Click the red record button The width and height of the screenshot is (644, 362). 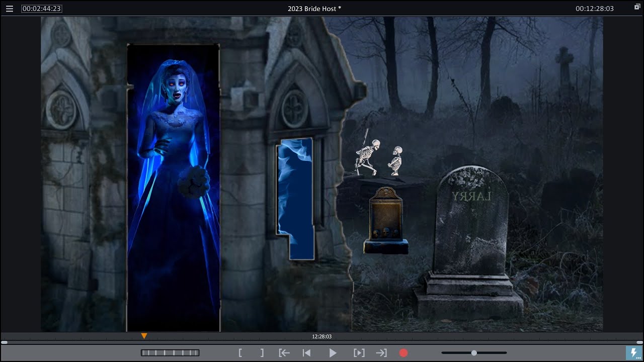pos(404,353)
